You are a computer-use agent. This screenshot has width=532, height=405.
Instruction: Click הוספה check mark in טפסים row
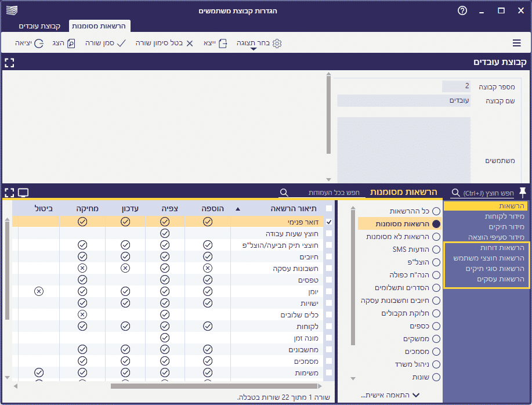click(208, 280)
